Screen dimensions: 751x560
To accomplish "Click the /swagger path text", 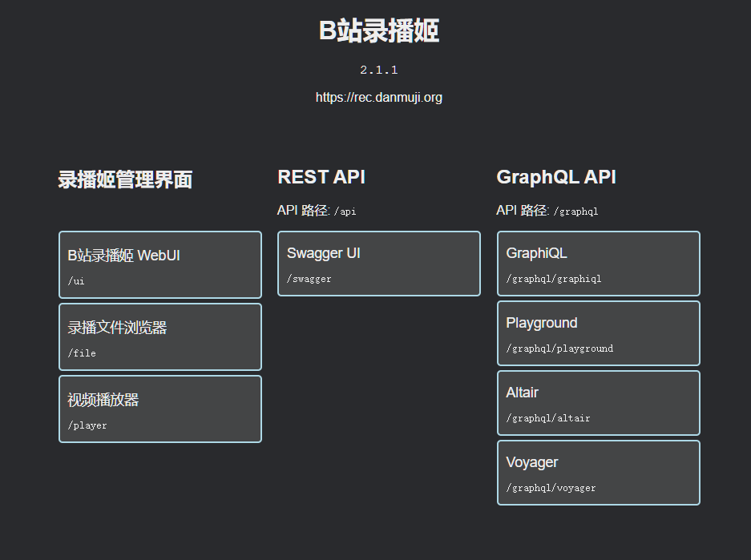I will pos(309,279).
